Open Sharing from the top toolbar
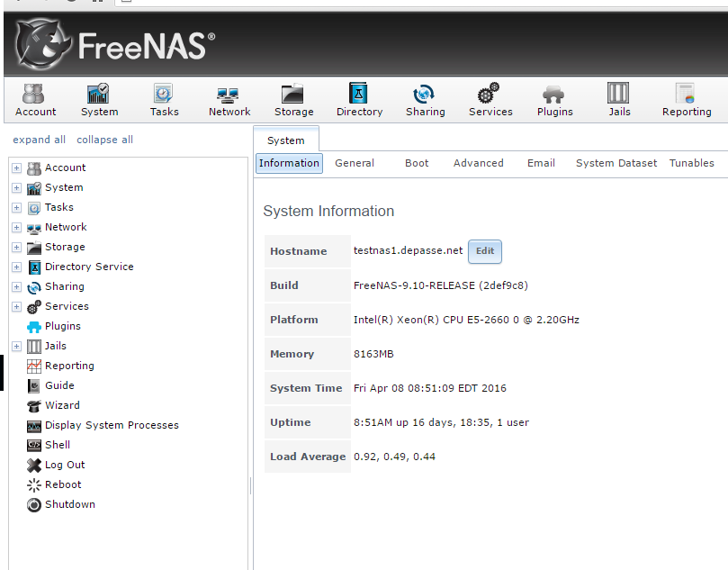 [x=426, y=100]
